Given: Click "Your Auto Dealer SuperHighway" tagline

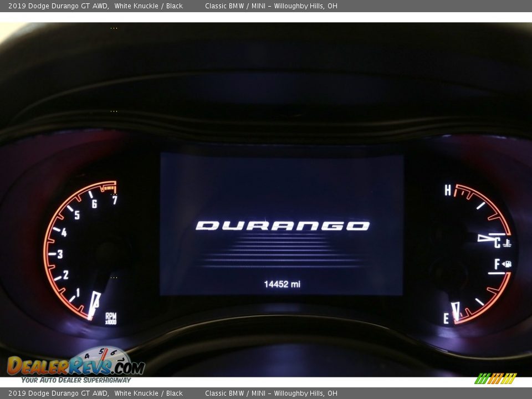Looking at the screenshot, I should (76, 380).
